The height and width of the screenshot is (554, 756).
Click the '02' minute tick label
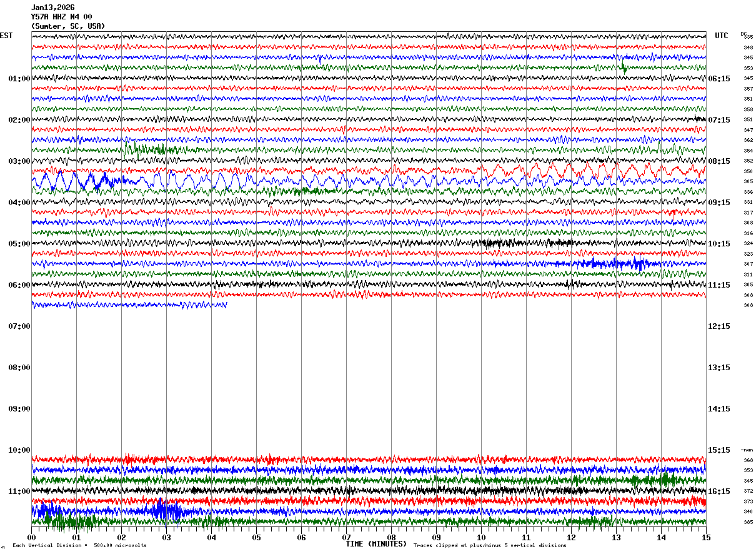(121, 537)
